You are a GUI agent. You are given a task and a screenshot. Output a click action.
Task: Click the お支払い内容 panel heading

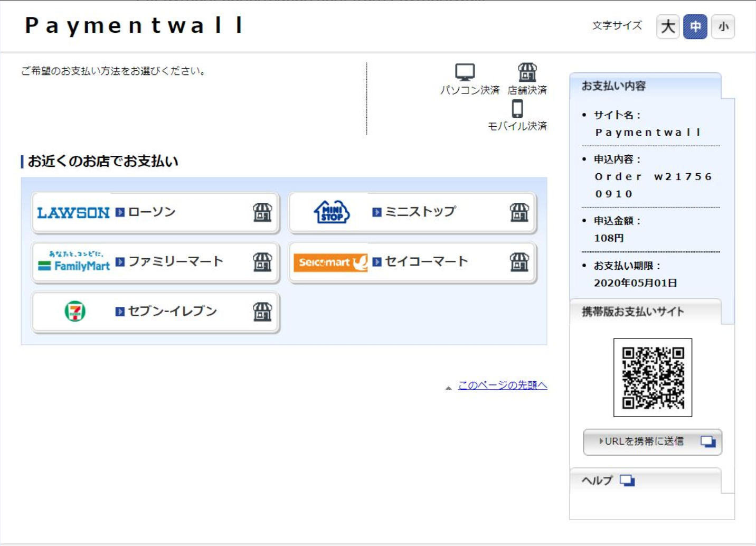(x=614, y=86)
